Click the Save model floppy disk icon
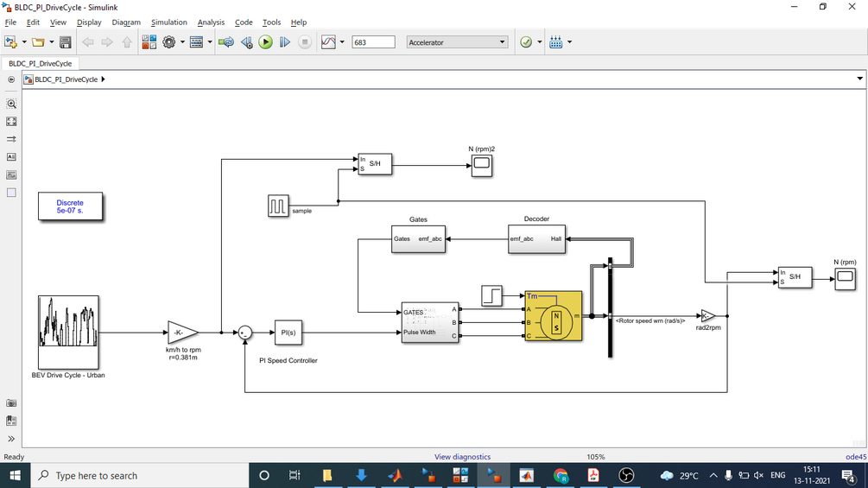868x488 pixels. [x=66, y=42]
